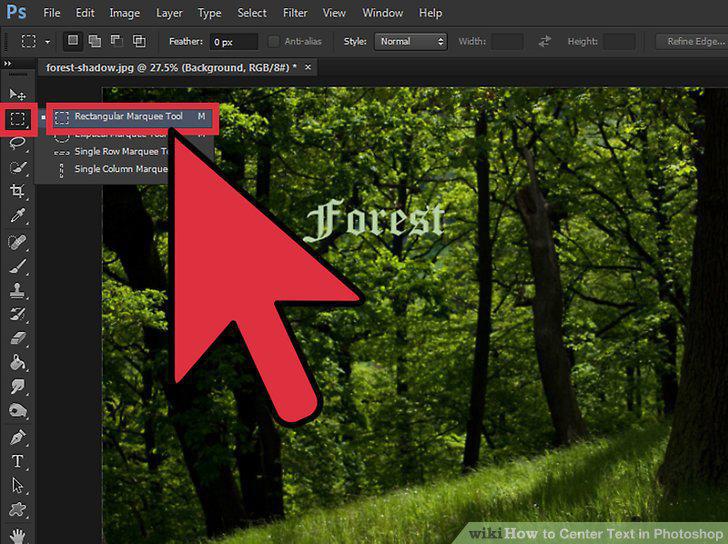Select the Custom Shape tool

18,510
